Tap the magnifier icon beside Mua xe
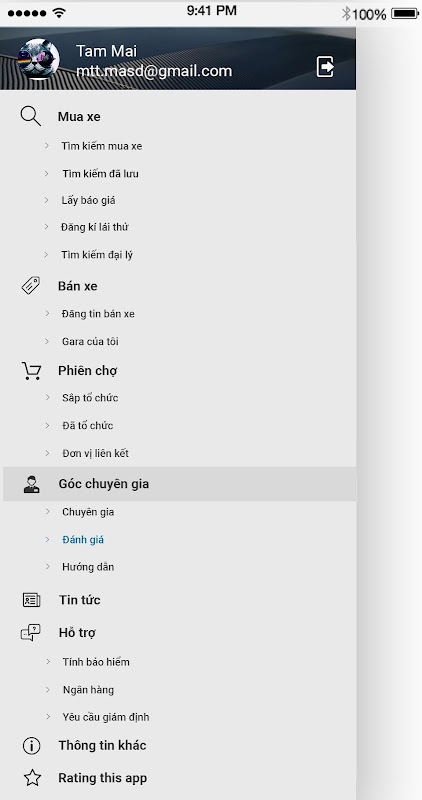422x800 pixels. coord(31,116)
